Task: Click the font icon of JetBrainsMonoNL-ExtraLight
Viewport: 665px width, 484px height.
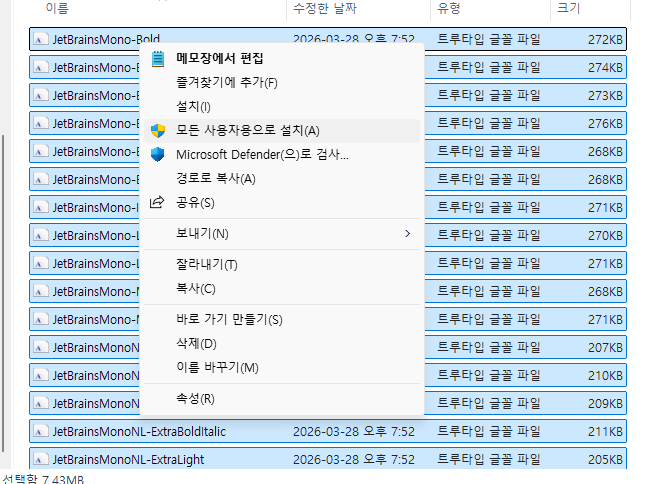Action: (40, 459)
